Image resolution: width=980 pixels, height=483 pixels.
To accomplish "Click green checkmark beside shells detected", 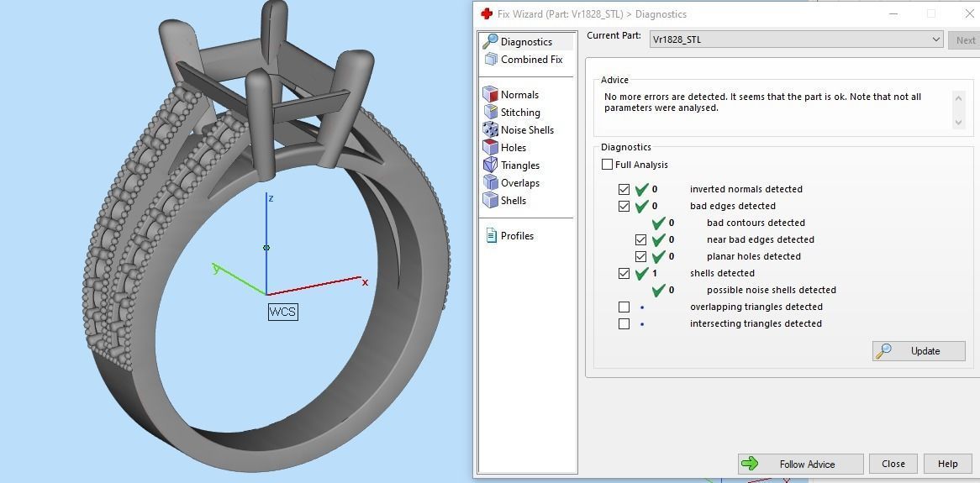I will tap(642, 274).
